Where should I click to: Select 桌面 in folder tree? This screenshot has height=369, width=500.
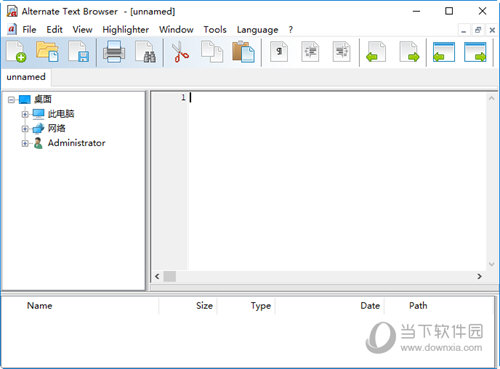point(43,99)
